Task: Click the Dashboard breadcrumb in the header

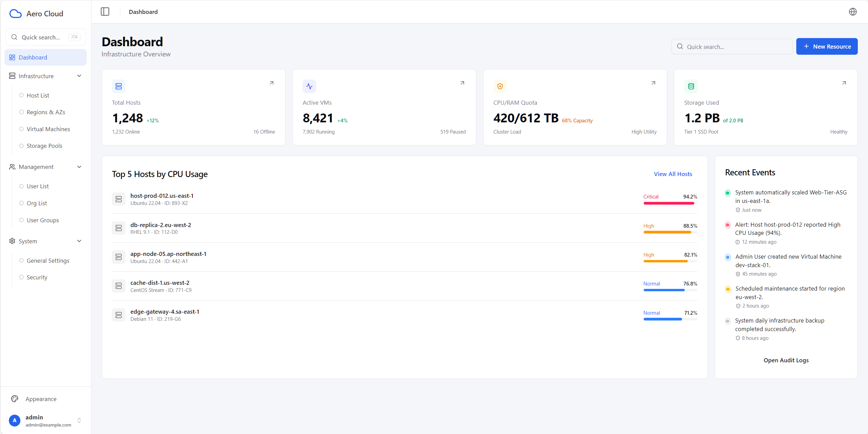Action: (x=143, y=12)
